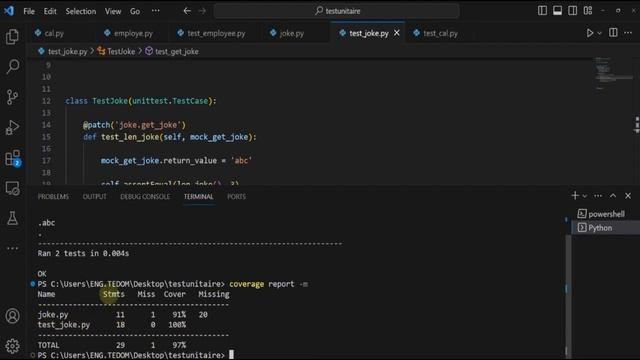The height and width of the screenshot is (360, 640).
Task: Open PROBLEMS panel tab
Action: [x=53, y=197]
